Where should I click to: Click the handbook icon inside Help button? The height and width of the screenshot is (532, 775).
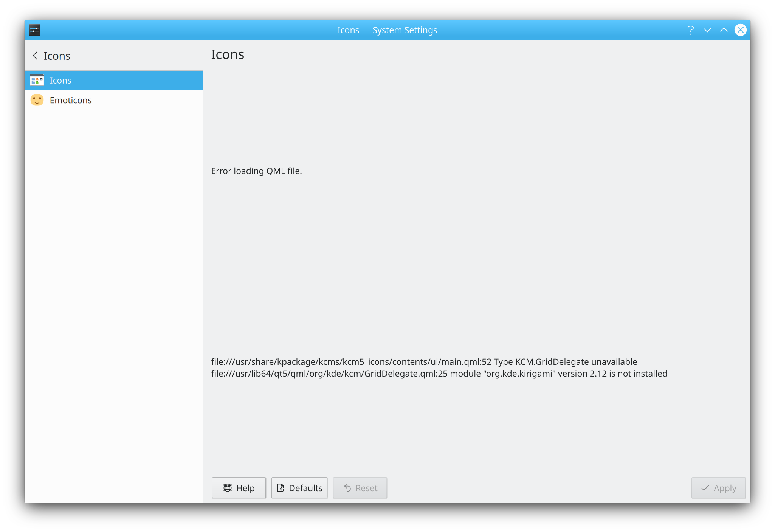point(227,488)
